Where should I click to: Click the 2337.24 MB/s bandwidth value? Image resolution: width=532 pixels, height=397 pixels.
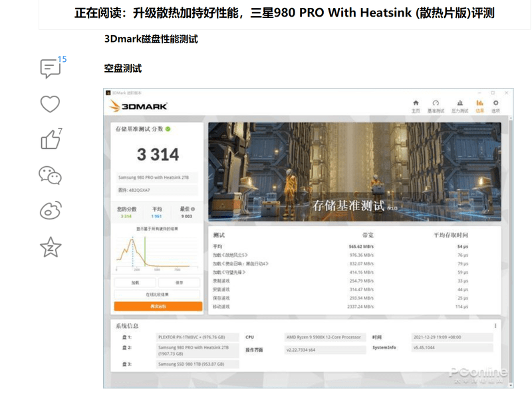(360, 307)
